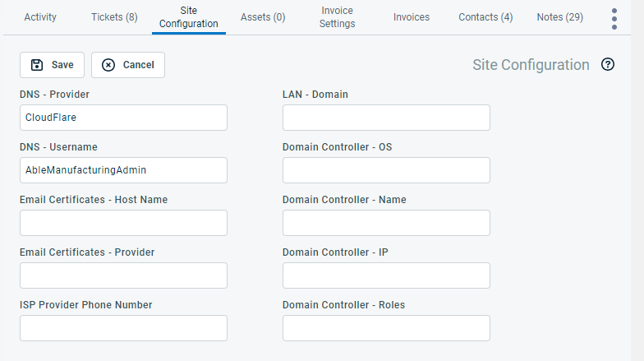Image resolution: width=644 pixels, height=361 pixels.
Task: Select the Domain Controller - IP field
Action: (386, 275)
